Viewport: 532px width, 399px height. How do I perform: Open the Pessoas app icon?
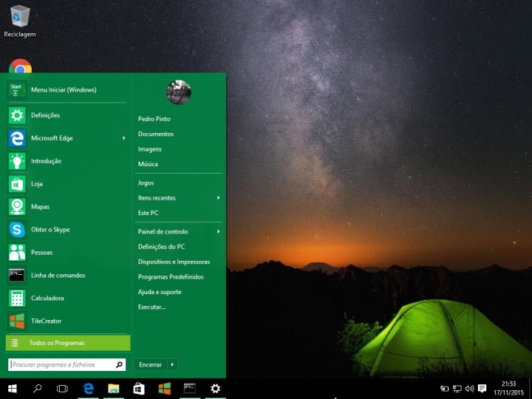click(x=18, y=253)
